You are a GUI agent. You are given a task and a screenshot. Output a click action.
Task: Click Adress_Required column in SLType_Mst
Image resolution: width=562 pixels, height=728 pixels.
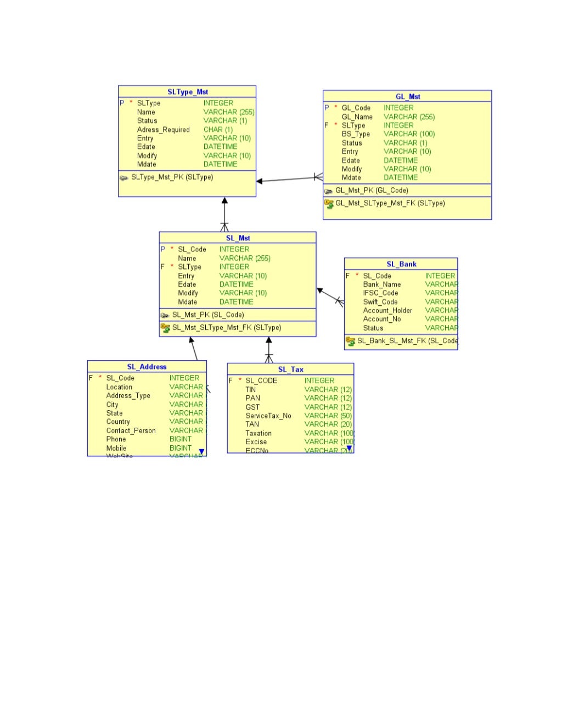click(164, 130)
